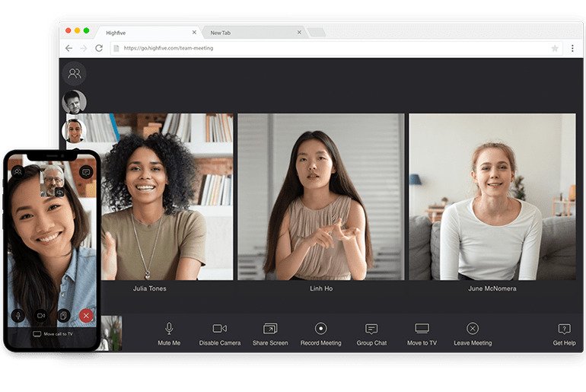Go back in browser

point(68,48)
